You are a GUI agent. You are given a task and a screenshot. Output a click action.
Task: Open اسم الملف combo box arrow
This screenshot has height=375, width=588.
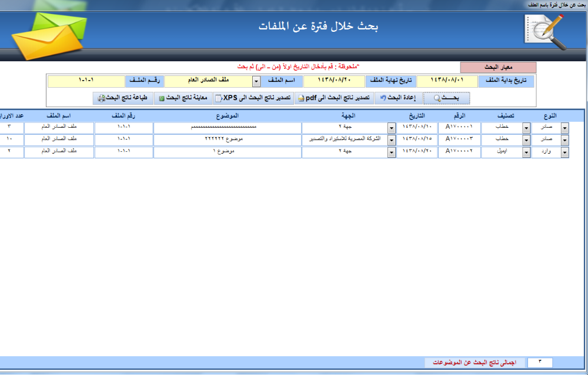256,81
